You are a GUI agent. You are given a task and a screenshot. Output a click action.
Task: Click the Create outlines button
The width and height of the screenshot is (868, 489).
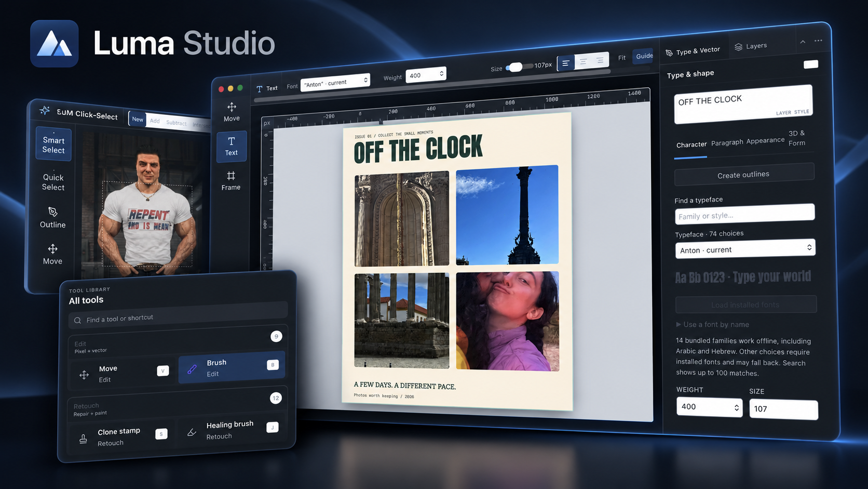click(x=744, y=175)
